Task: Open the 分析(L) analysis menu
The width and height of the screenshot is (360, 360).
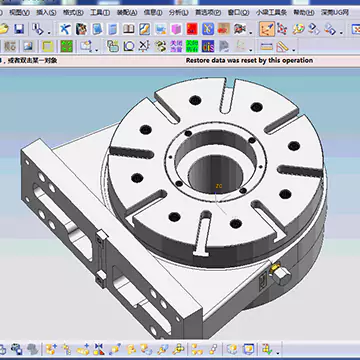Action: click(178, 13)
